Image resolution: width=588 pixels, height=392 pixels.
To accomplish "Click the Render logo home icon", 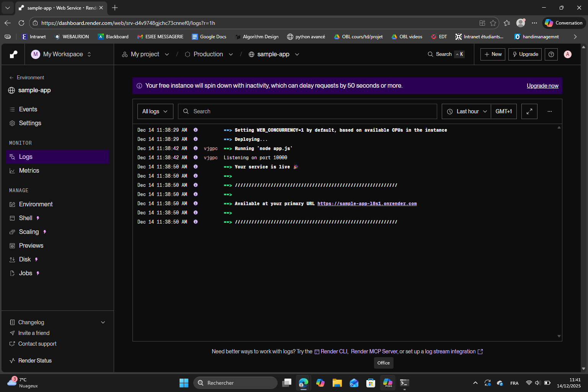I will pos(13,54).
